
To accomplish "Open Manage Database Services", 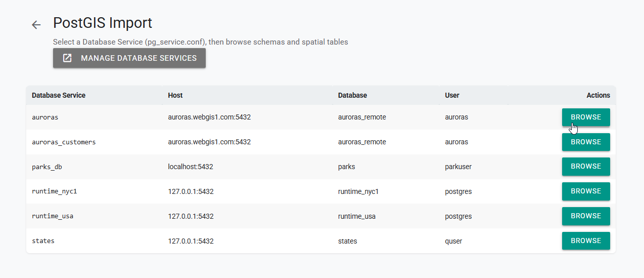I will pyautogui.click(x=129, y=58).
